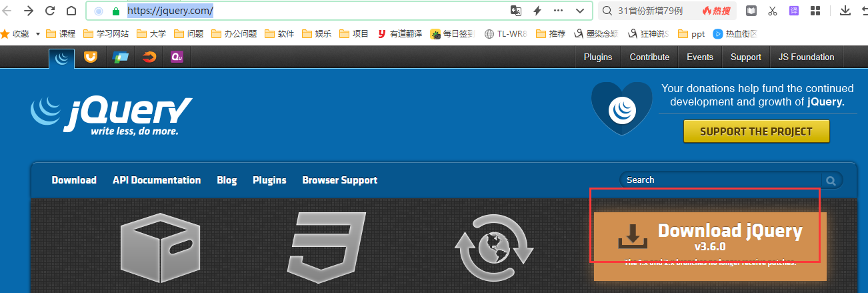The height and width of the screenshot is (293, 868).
Task: Open the TL-WR8 router bookmark
Action: [506, 33]
